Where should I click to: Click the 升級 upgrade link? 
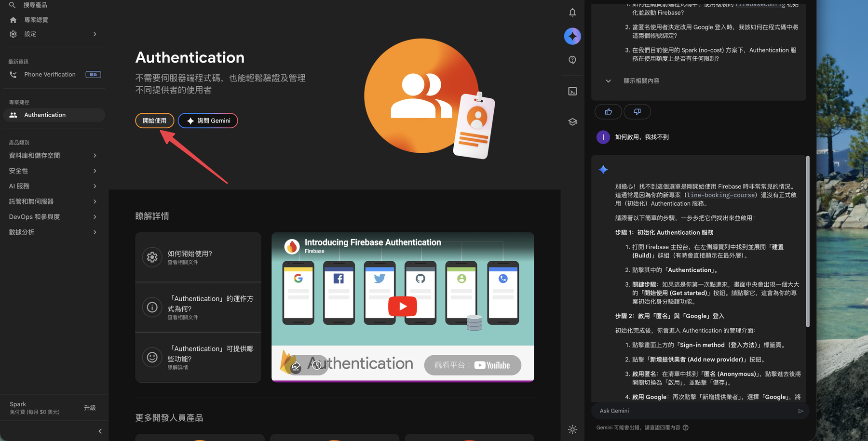click(90, 408)
